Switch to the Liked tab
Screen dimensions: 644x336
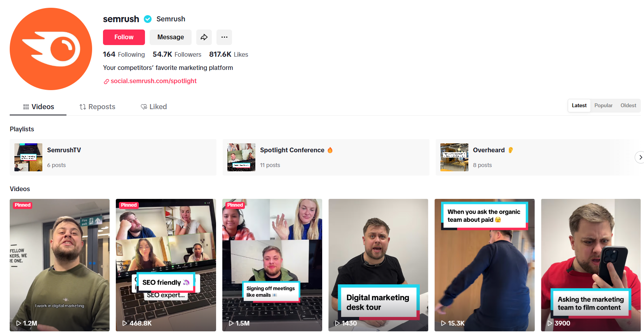click(154, 107)
